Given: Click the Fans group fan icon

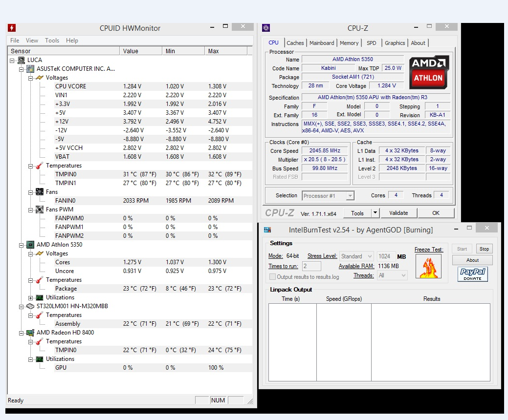Looking at the screenshot, I should pyautogui.click(x=40, y=192).
